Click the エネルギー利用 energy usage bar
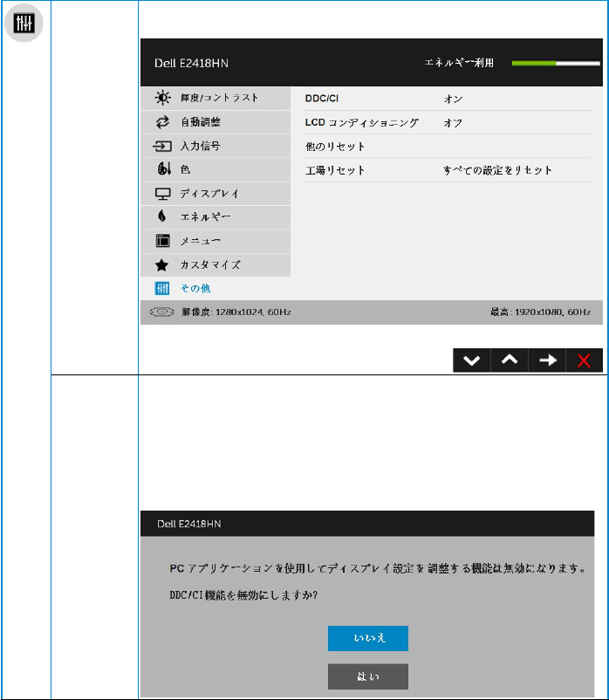The image size is (609, 700). click(x=556, y=64)
